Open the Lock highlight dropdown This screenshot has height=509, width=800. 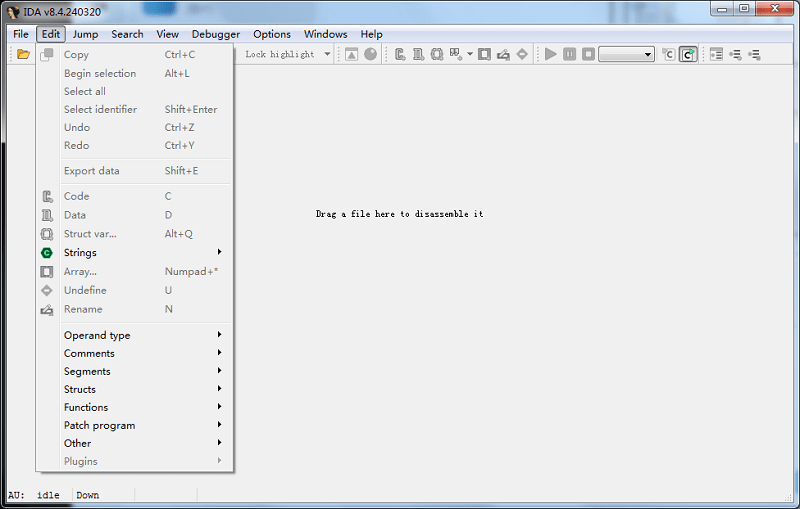click(x=327, y=54)
